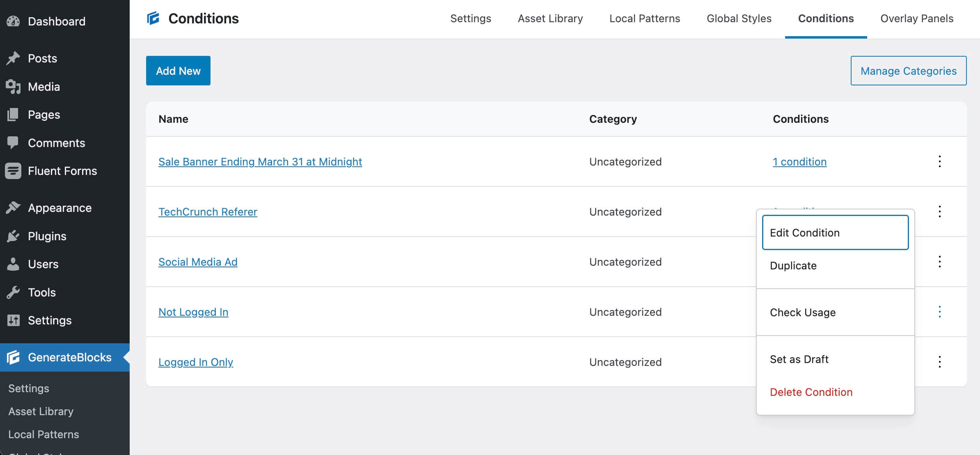Open the Social Media Ad link
Viewport: 980px width, 455px height.
click(x=198, y=262)
